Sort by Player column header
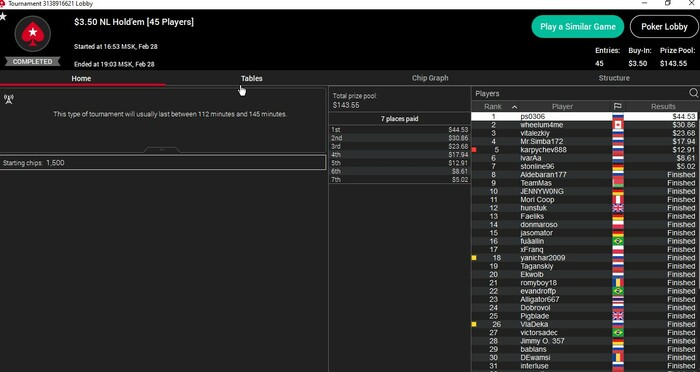This screenshot has height=372, width=700. (x=562, y=107)
